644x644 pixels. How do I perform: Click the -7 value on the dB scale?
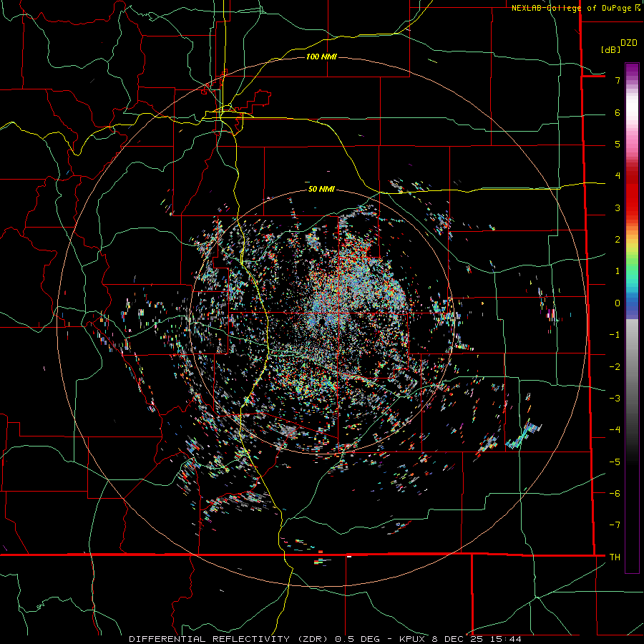[615, 525]
